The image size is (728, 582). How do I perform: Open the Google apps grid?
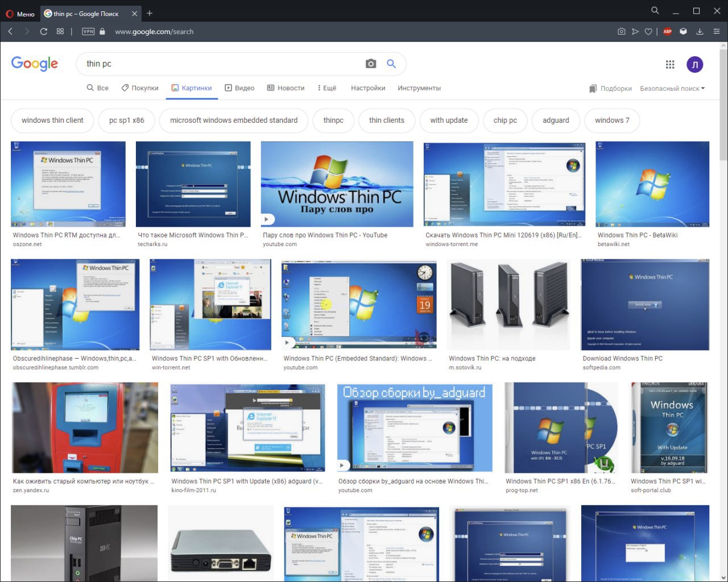coord(670,64)
